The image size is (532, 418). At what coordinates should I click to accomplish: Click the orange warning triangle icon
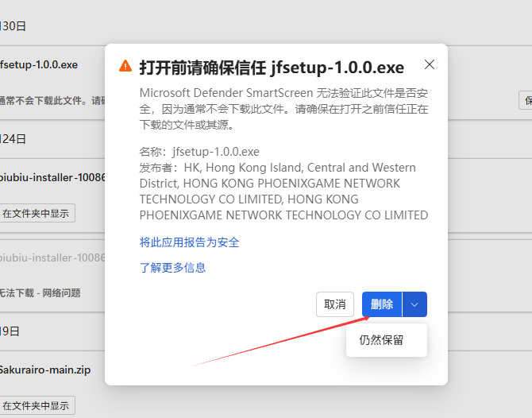pos(125,66)
